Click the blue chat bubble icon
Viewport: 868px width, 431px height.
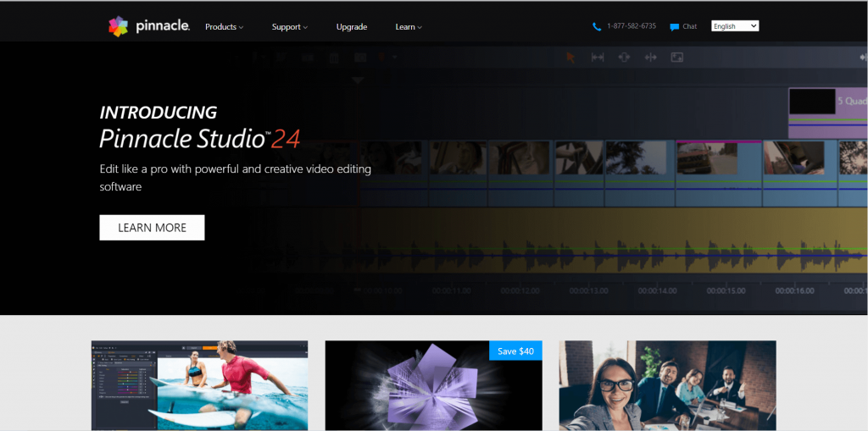[x=674, y=27]
